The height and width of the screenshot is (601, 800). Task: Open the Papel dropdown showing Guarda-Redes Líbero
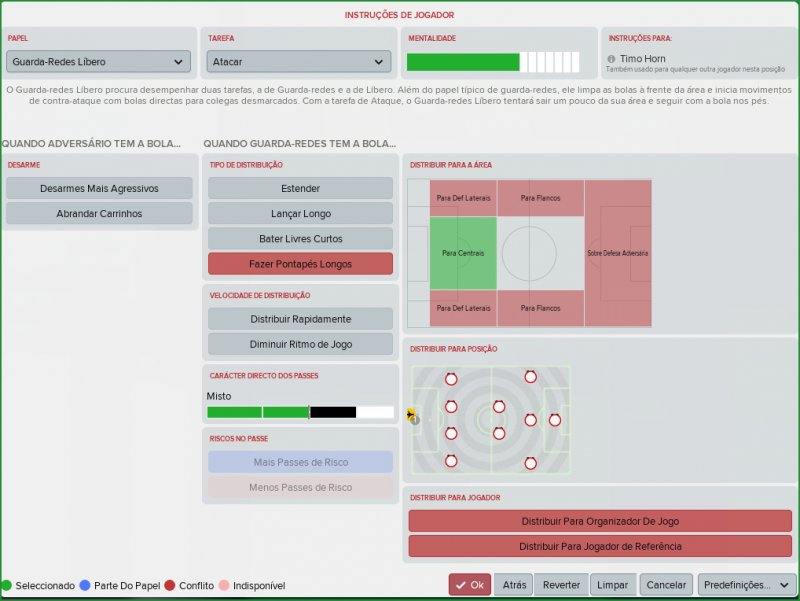(x=98, y=62)
